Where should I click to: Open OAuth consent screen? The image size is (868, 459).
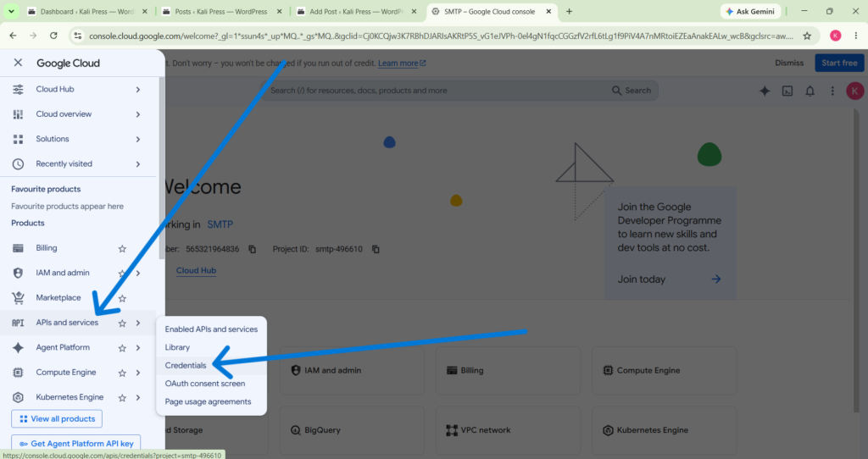[x=211, y=384]
